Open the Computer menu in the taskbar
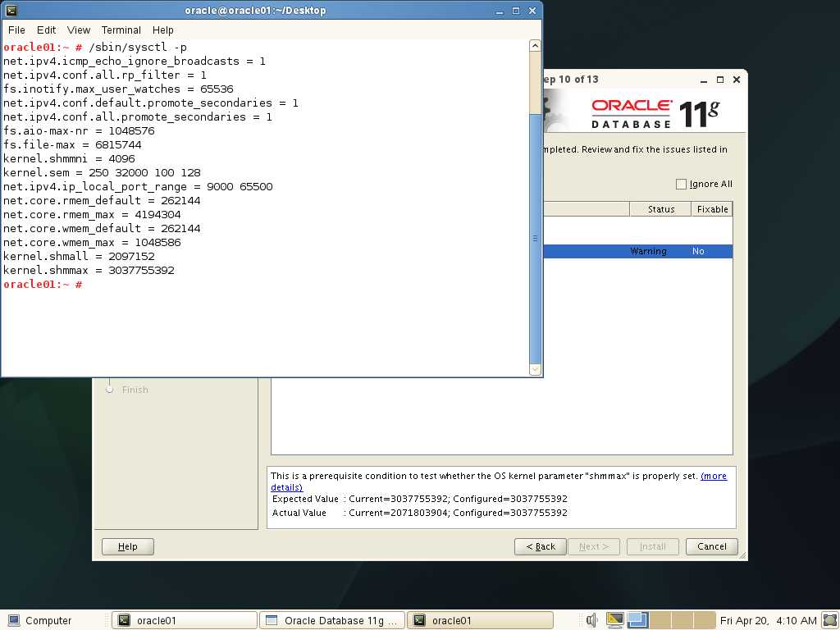The height and width of the screenshot is (630, 840). [x=40, y=620]
